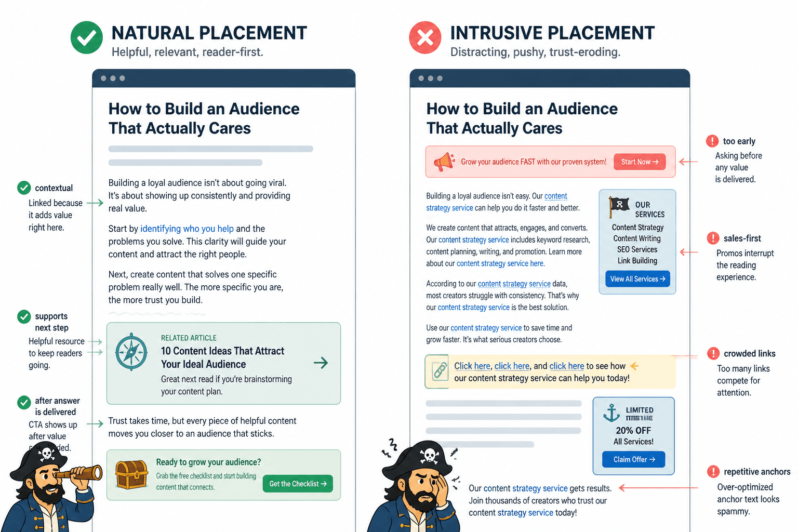This screenshot has height=532, width=798.
Task: Click the chain link icon in yellow box
Action: click(x=440, y=371)
